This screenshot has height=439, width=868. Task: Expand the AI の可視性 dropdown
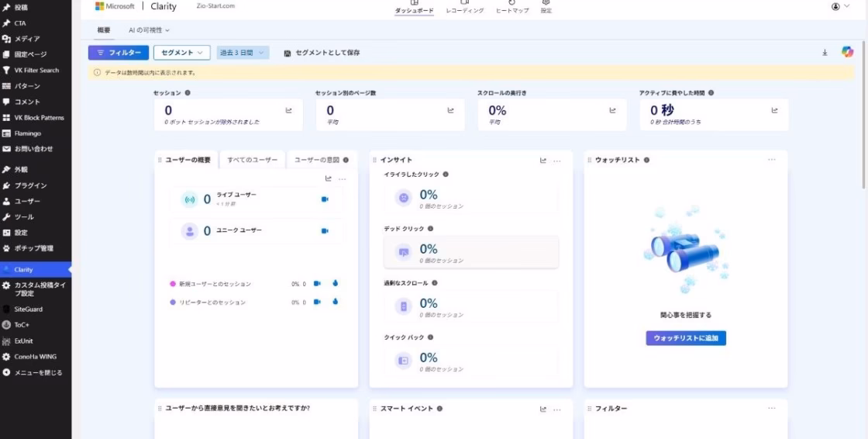pyautogui.click(x=149, y=30)
